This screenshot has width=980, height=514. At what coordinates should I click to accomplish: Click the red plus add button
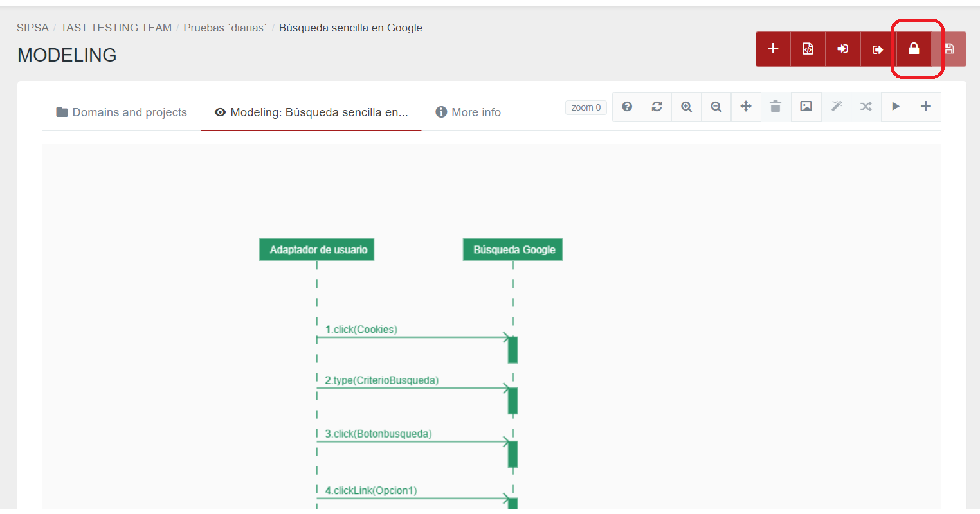pyautogui.click(x=773, y=49)
